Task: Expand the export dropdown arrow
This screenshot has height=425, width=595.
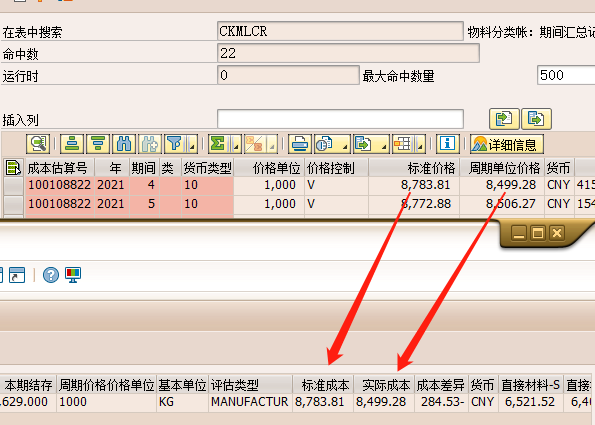Action: (x=384, y=144)
